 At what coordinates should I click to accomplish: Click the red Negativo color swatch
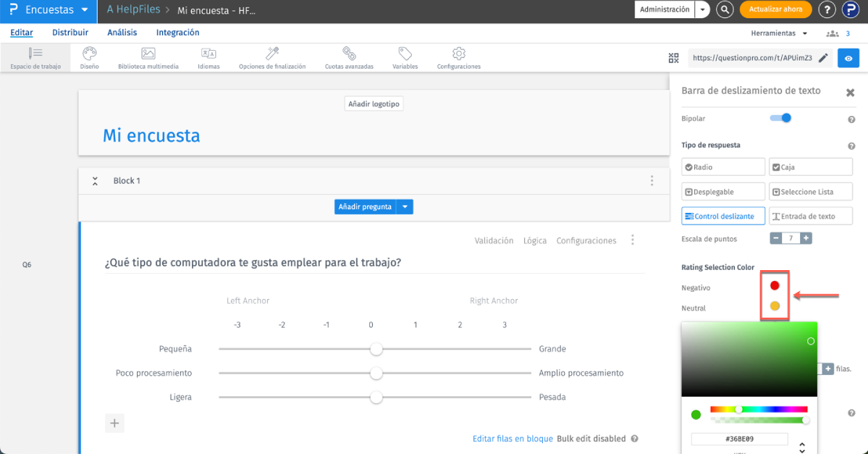[775, 285]
